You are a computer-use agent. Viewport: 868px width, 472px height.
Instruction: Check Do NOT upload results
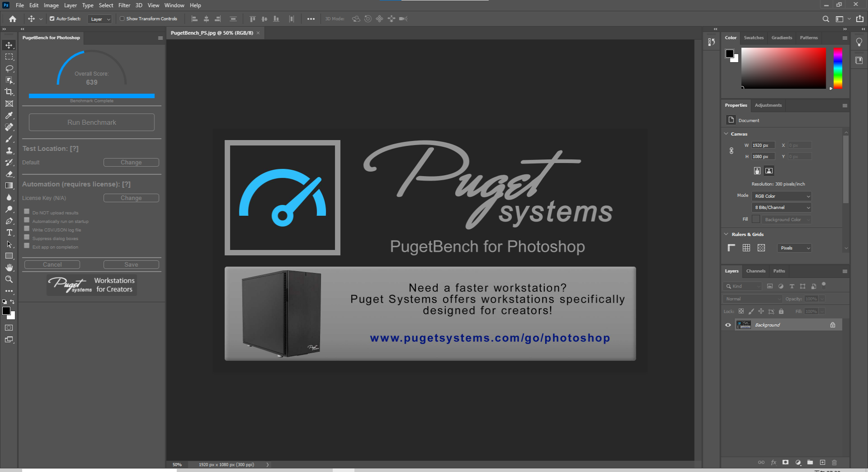pos(27,211)
